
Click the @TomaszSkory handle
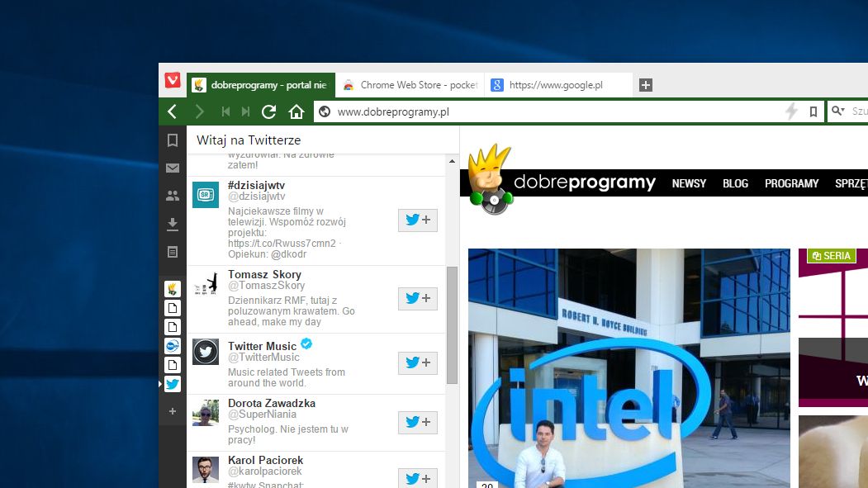(266, 286)
